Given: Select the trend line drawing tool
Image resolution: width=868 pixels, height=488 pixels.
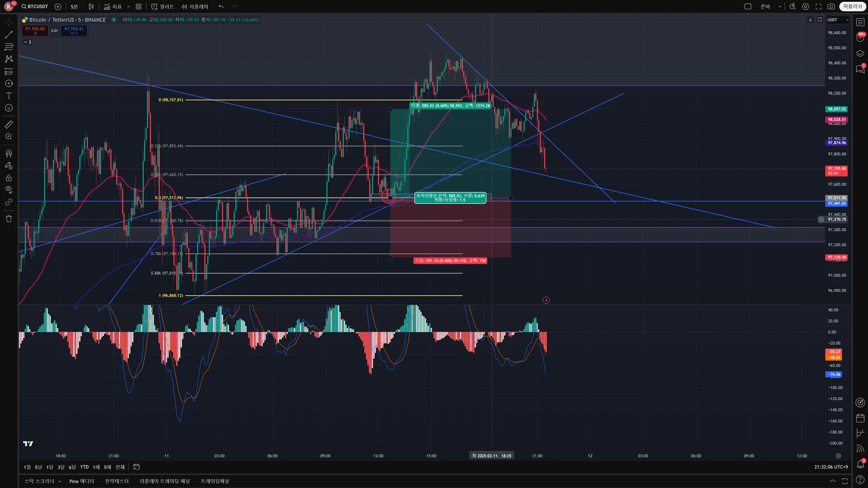Looking at the screenshot, I should (9, 34).
